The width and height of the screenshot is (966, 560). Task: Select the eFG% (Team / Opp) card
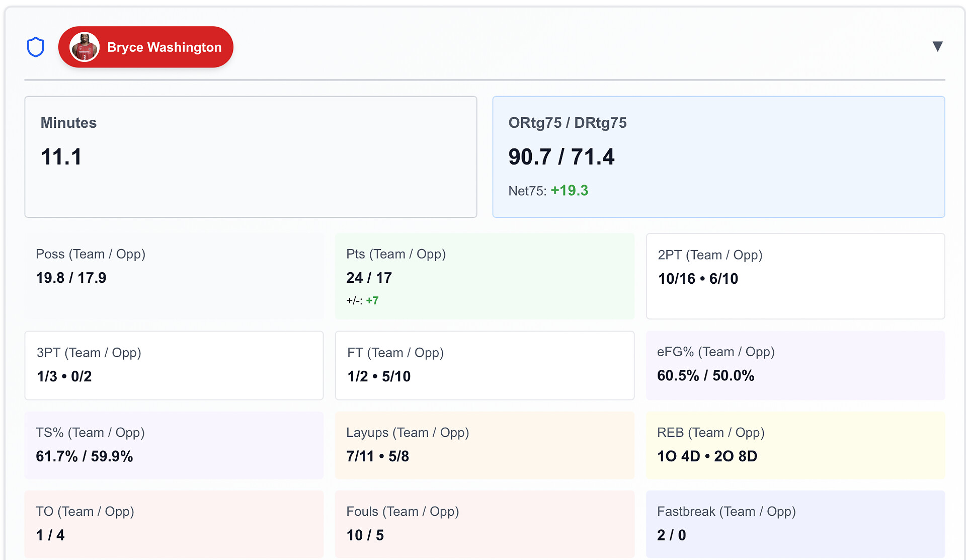[x=795, y=365]
